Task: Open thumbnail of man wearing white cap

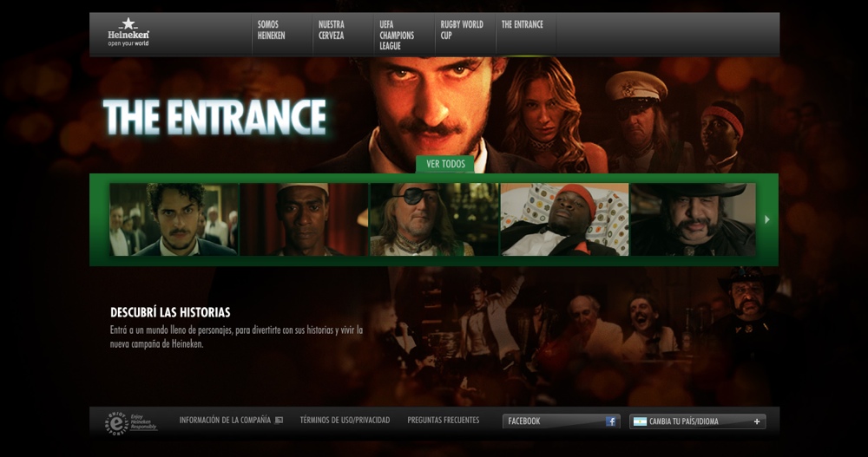Action: pos(304,219)
